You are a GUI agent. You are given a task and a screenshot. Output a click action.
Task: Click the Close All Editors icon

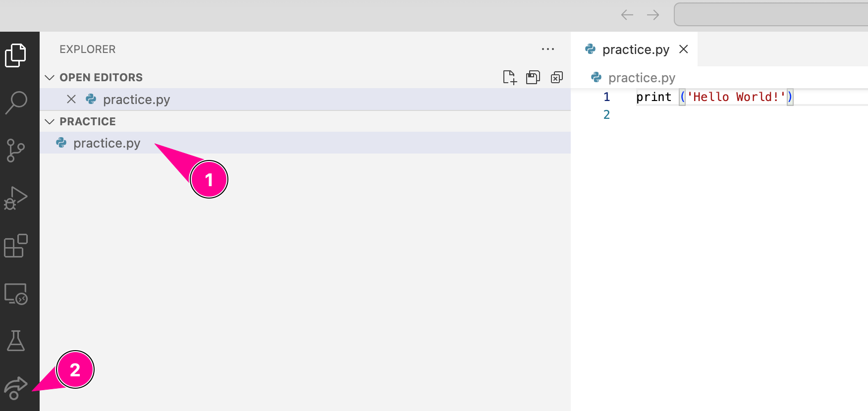[557, 77]
